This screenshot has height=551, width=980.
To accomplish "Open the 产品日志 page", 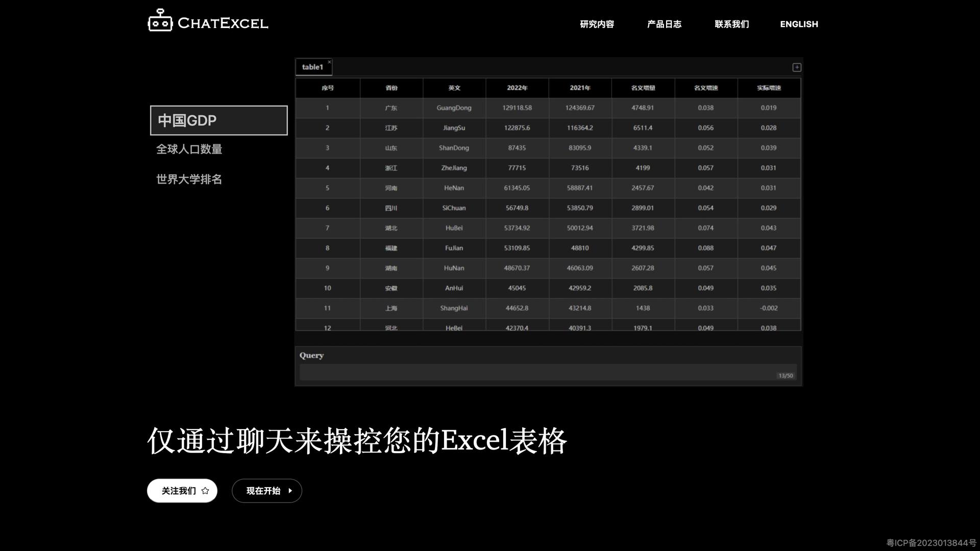I will tap(664, 24).
